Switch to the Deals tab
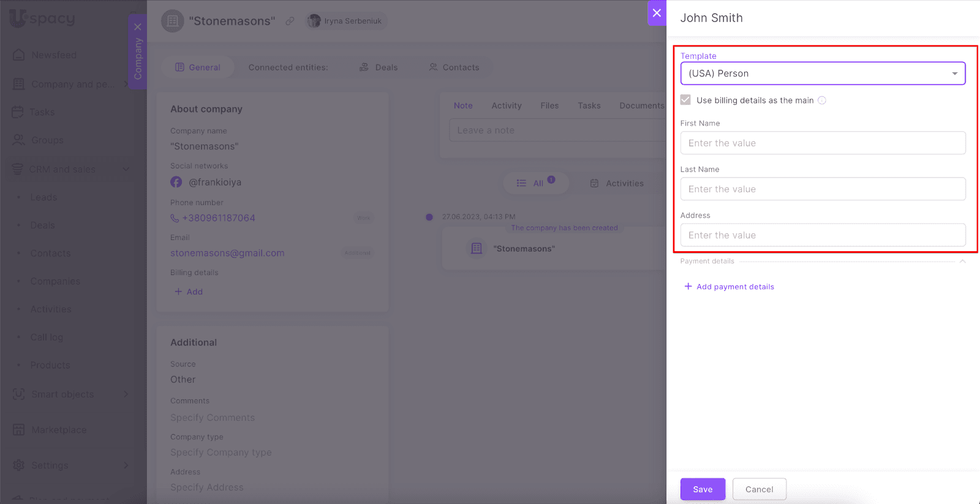The height and width of the screenshot is (504, 980). tap(379, 67)
